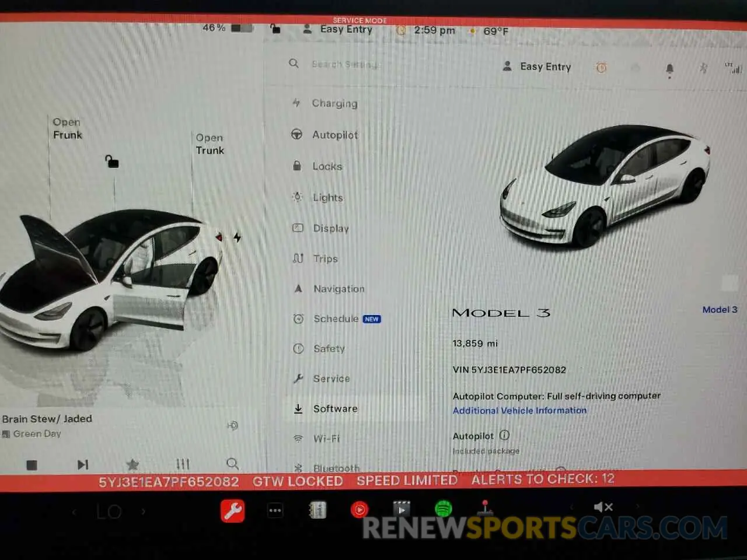Tap the unlock icon above the car
The image size is (747, 560).
(x=111, y=161)
